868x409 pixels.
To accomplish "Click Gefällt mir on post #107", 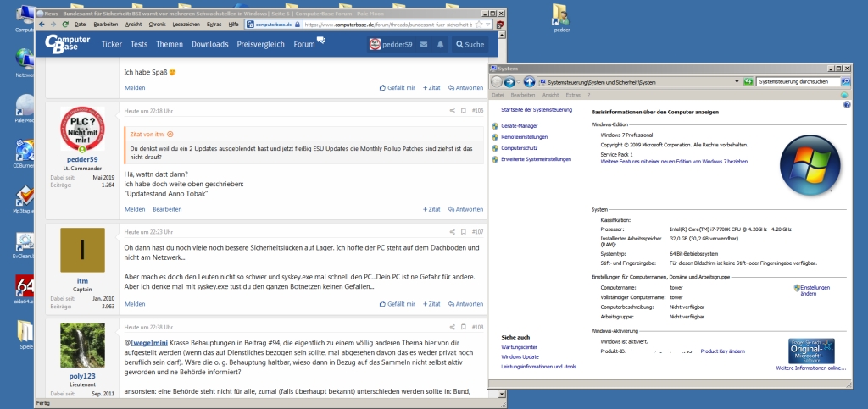I will point(398,304).
